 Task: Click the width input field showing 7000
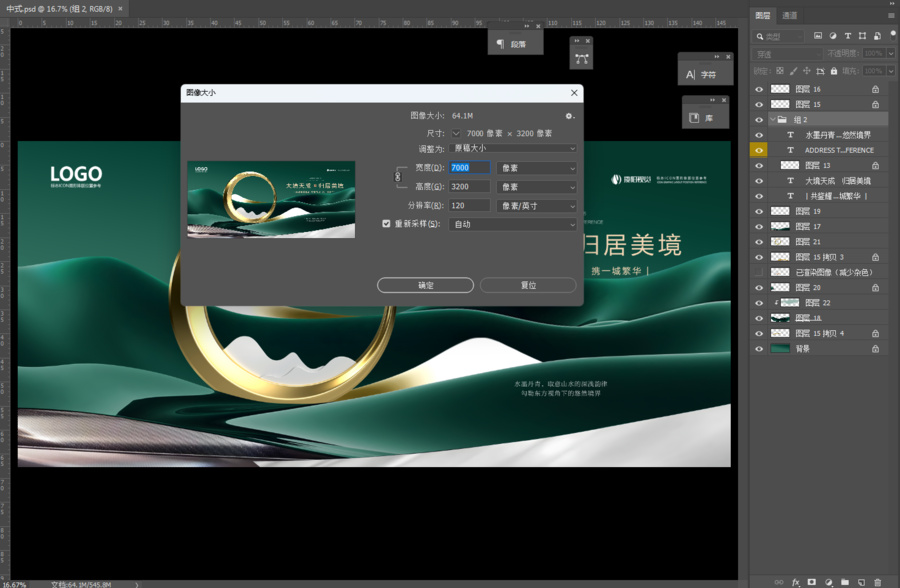point(470,168)
